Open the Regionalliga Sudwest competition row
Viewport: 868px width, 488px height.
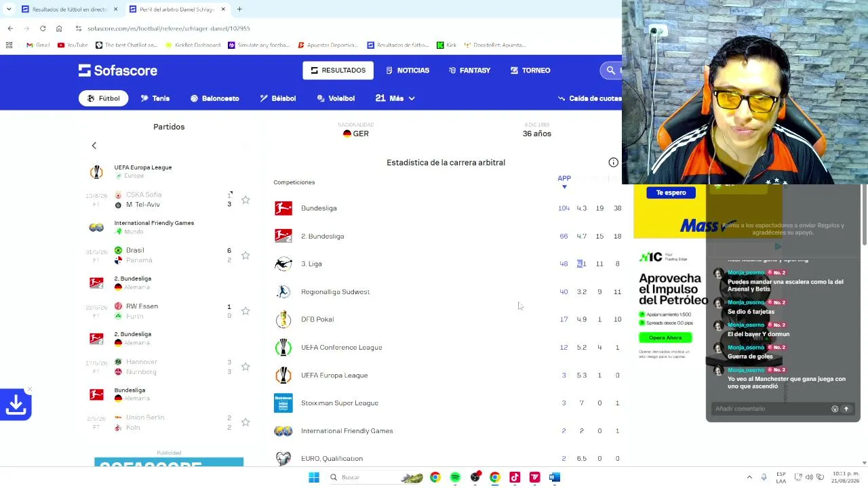(x=447, y=291)
